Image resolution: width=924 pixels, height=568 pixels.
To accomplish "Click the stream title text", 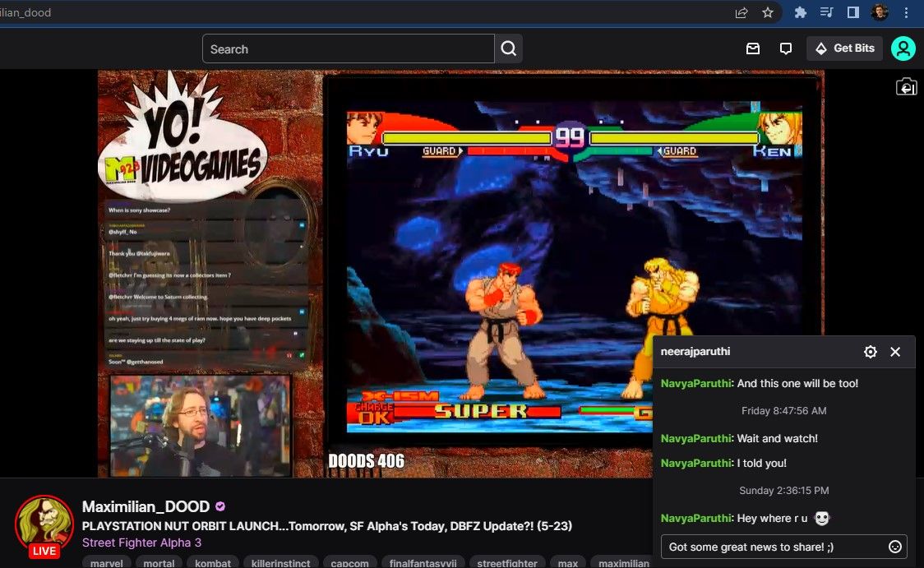I will tap(327, 526).
